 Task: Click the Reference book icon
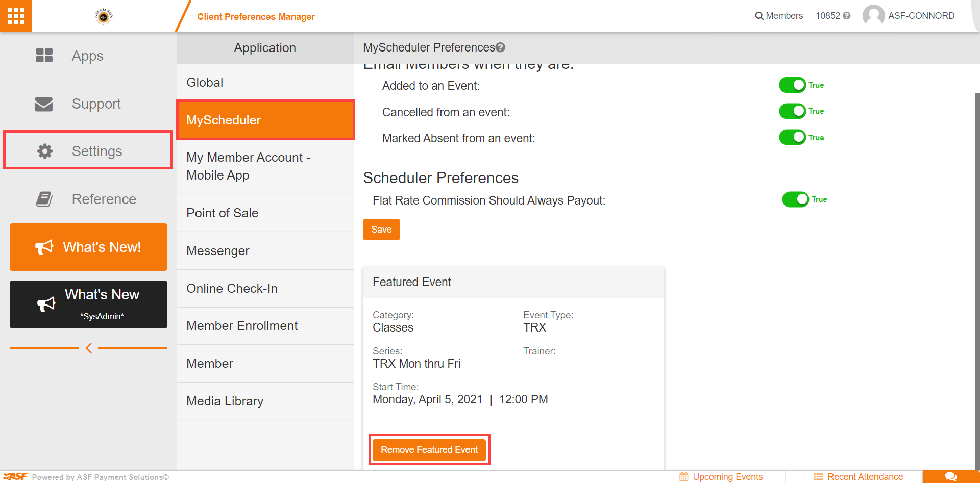44,199
